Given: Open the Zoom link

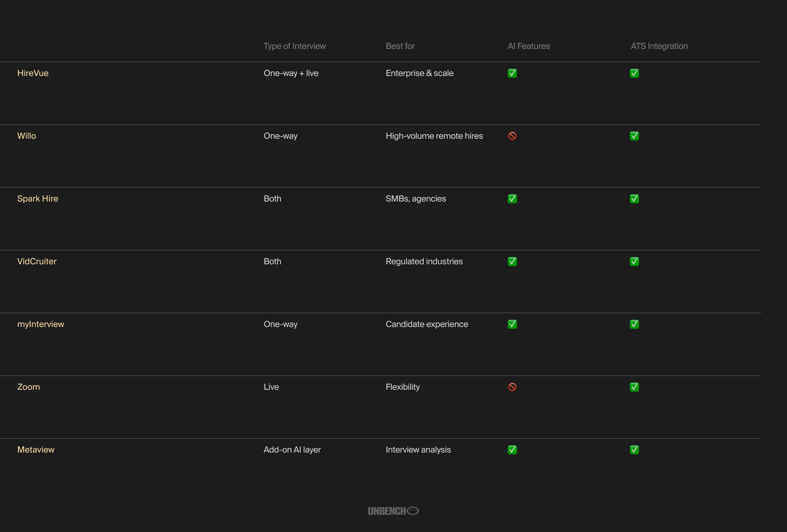Looking at the screenshot, I should tap(28, 387).
